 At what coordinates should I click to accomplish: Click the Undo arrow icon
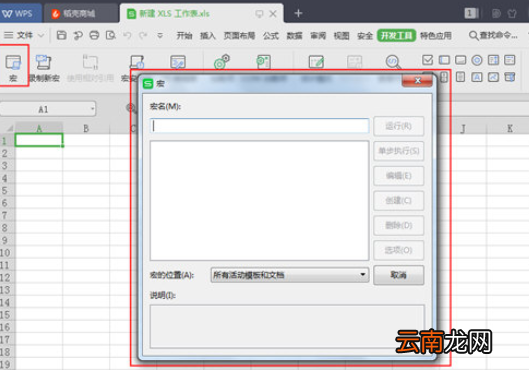click(127, 35)
